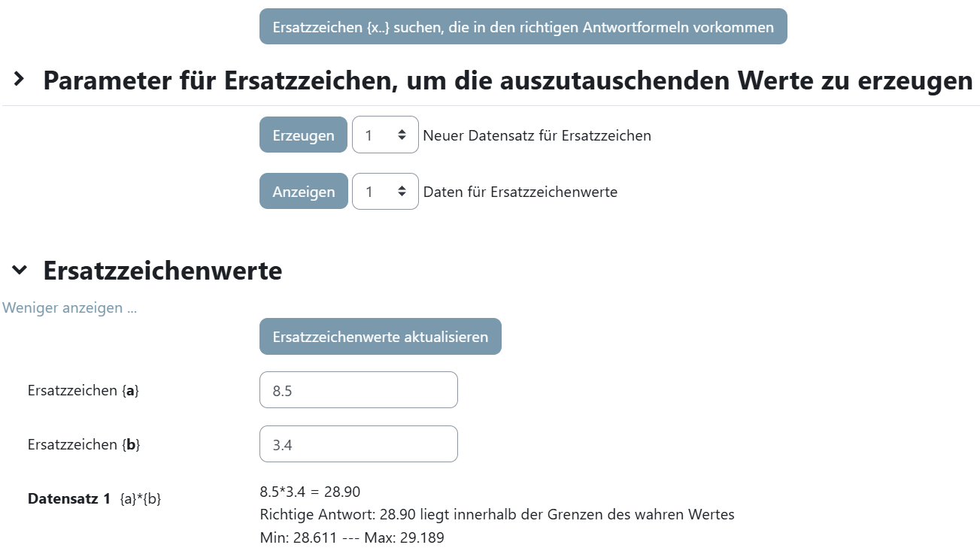Click the 8.5*3.4 = 28.90 calculation text
This screenshot has width=980, height=557.
310,492
